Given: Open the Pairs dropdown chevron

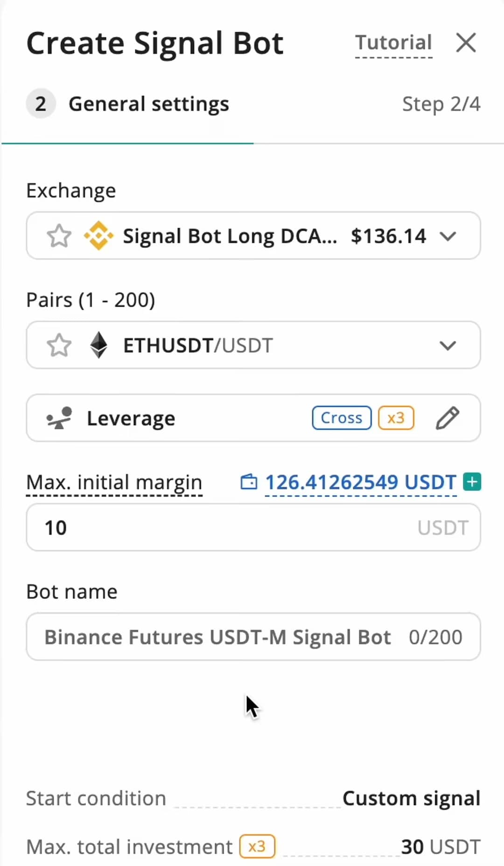Looking at the screenshot, I should coord(448,346).
